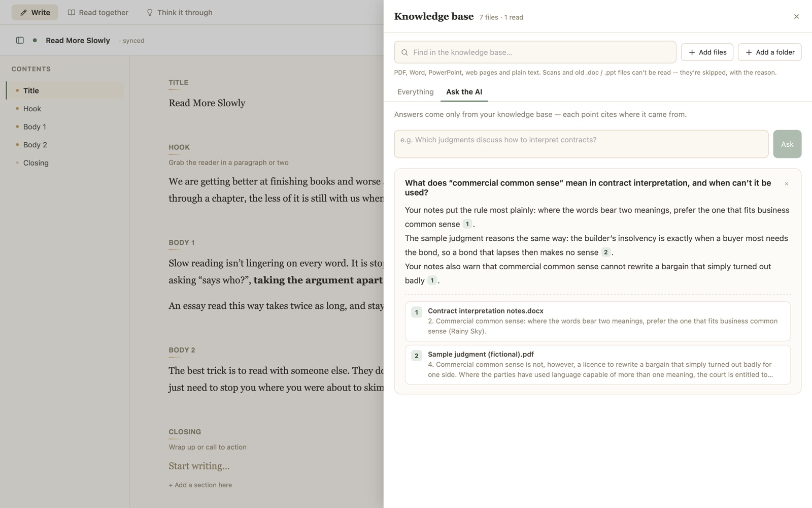Click the pencil icon in Write tab
Image resolution: width=812 pixels, height=508 pixels.
[23, 13]
